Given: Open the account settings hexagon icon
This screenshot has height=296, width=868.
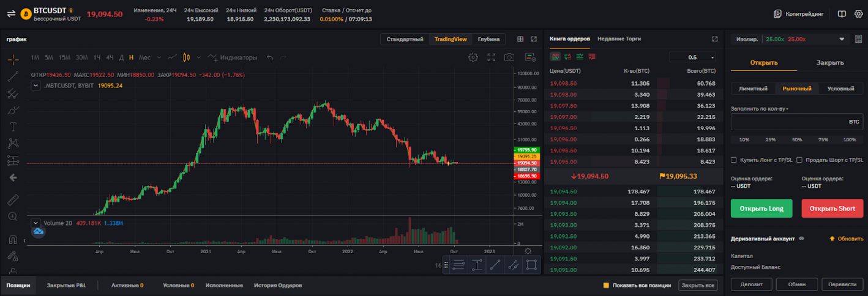Looking at the screenshot, I should click(x=858, y=13).
